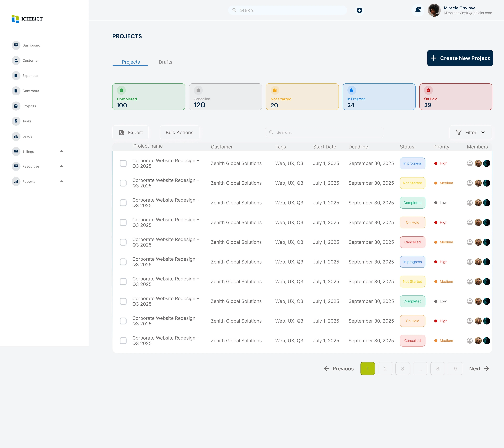Expand the Reports sidebar section
Viewport: 504px width, 448px height.
[62, 181]
